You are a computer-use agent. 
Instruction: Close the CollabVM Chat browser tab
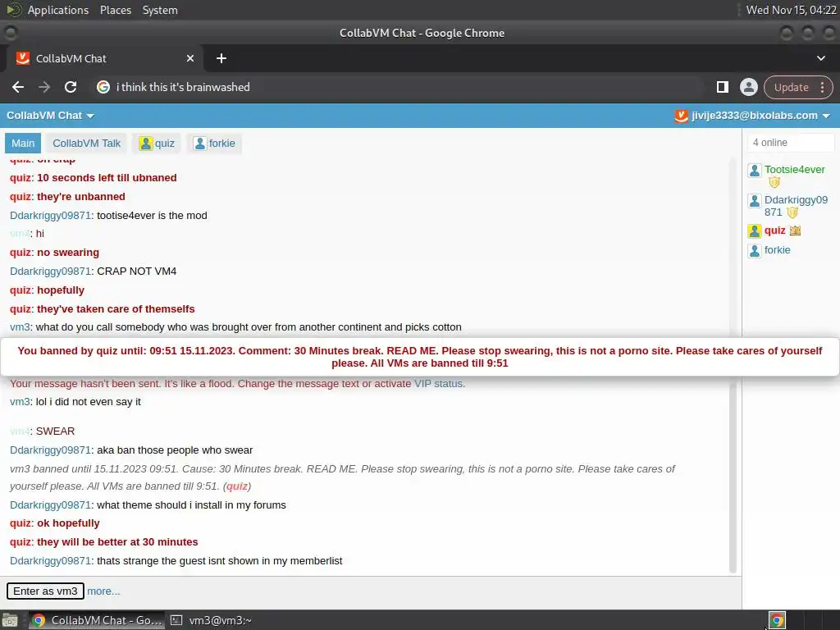(190, 58)
